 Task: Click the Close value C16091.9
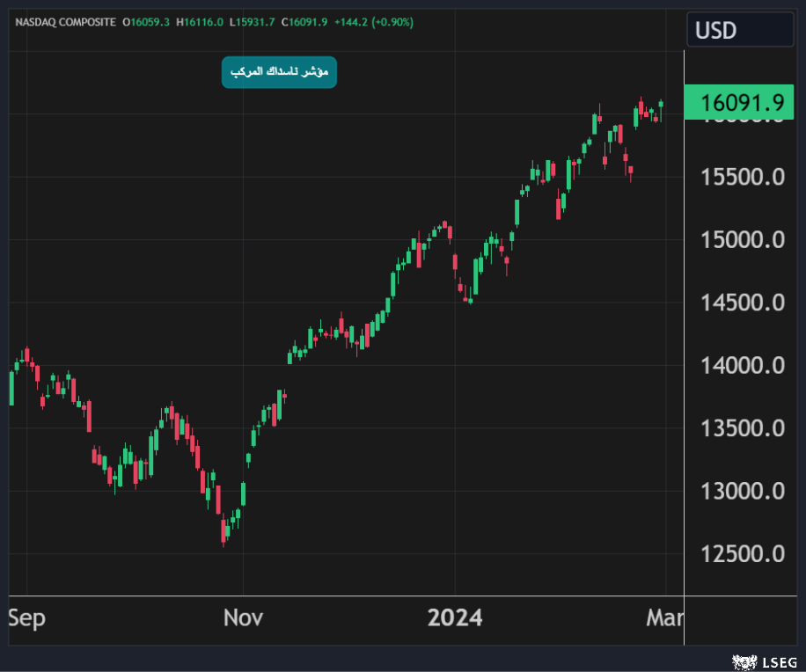click(x=304, y=21)
